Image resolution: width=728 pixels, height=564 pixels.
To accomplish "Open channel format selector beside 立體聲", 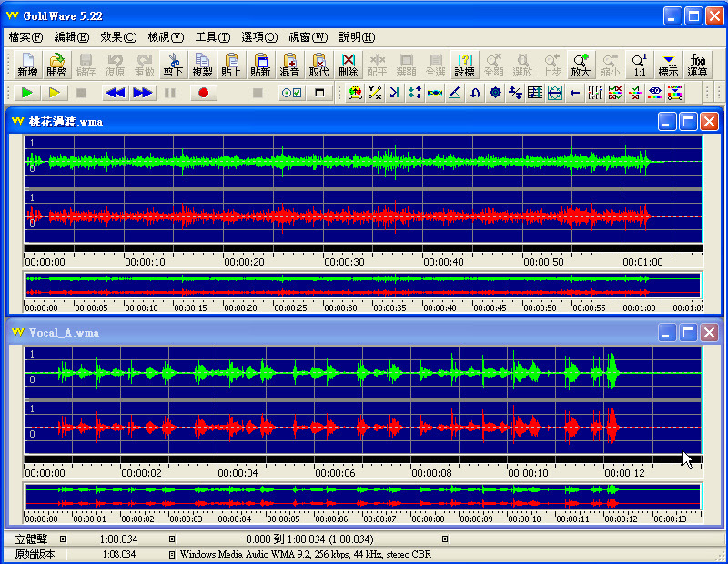I will [63, 539].
